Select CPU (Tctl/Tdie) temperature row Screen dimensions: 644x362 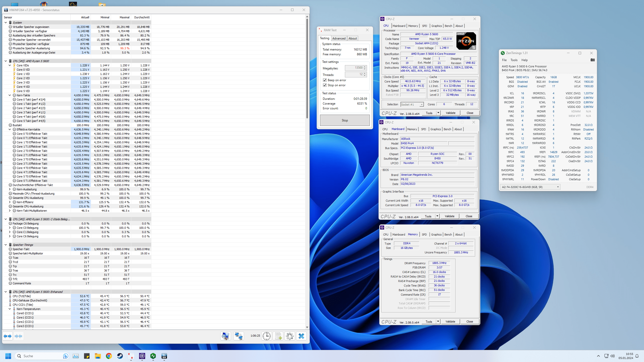pos(77,296)
